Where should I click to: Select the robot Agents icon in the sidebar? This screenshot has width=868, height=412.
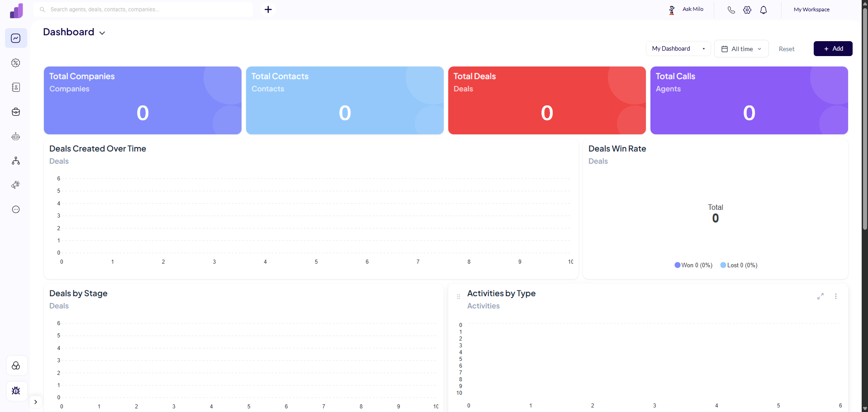point(16,136)
